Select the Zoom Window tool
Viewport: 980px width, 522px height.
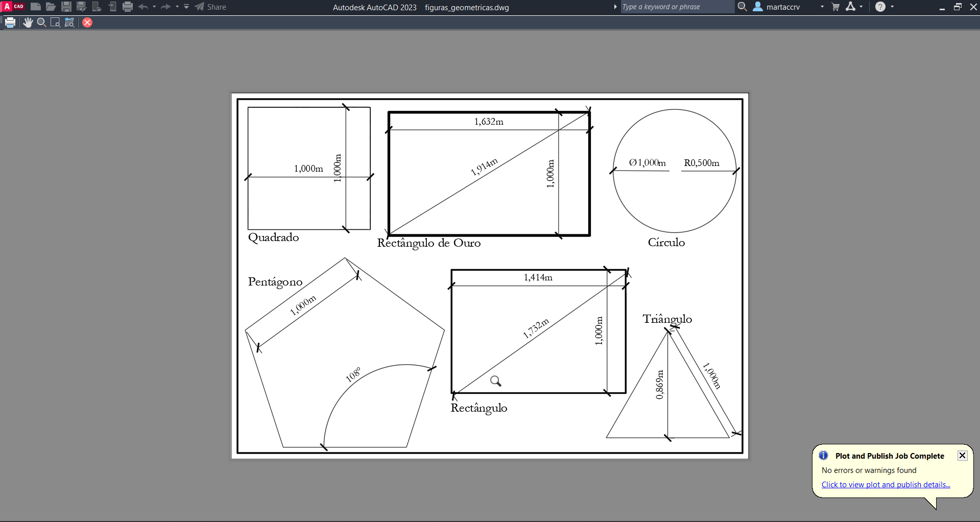(x=56, y=22)
